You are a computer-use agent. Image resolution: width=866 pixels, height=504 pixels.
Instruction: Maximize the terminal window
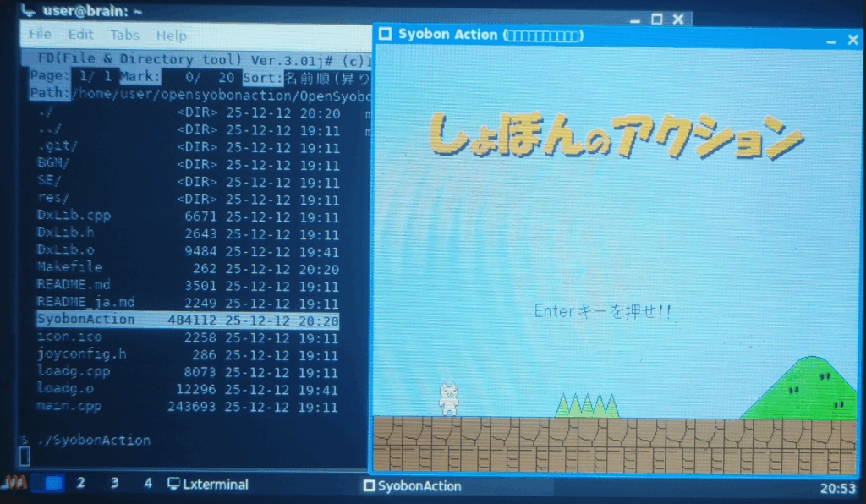click(657, 19)
